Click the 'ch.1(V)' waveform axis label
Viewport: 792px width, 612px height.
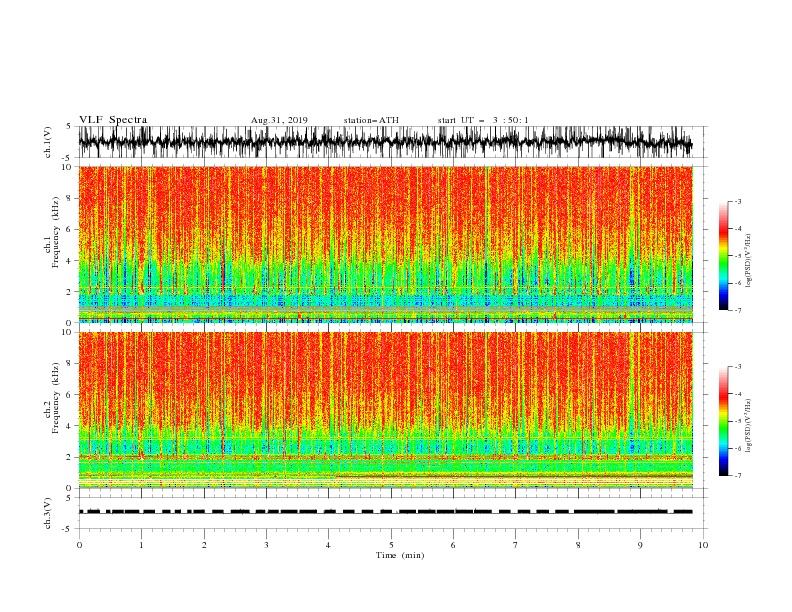pyautogui.click(x=48, y=142)
